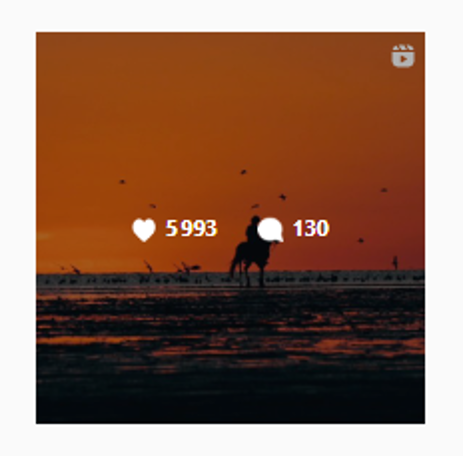
Task: Click the white comment bubble icon
Action: [270, 230]
